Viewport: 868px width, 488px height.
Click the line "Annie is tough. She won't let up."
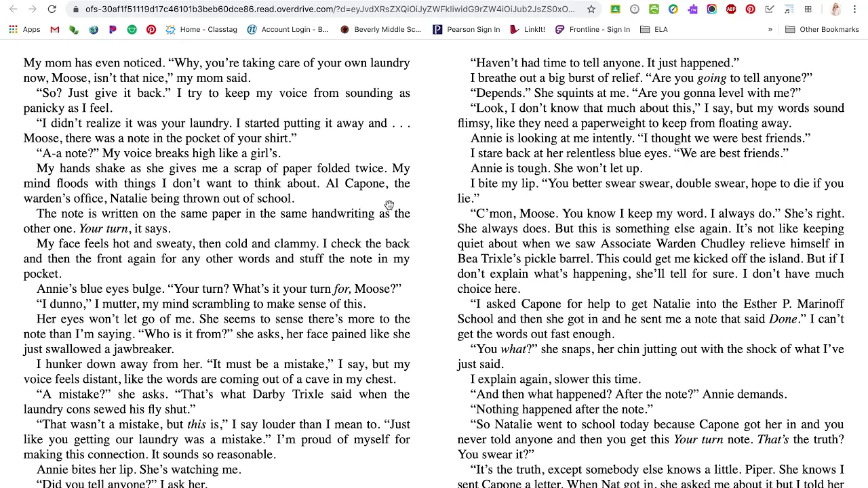(x=556, y=169)
